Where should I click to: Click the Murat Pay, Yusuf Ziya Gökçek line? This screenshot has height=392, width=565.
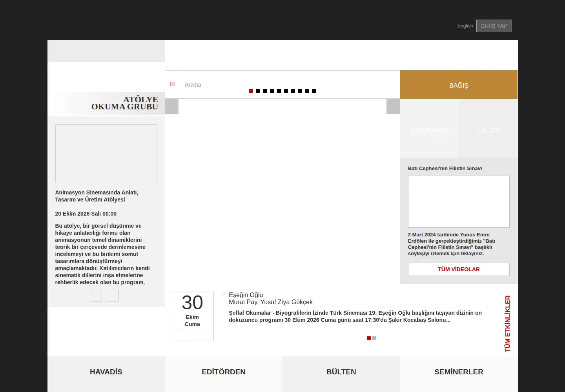(271, 302)
